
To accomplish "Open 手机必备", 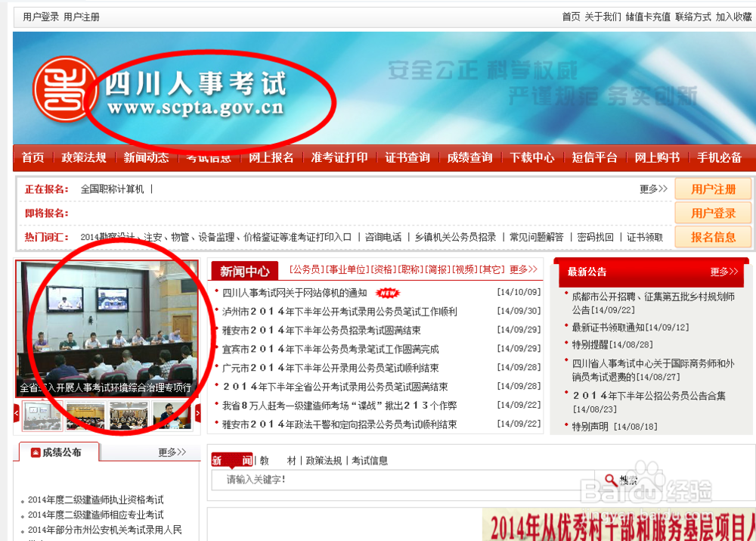I will pyautogui.click(x=720, y=157).
